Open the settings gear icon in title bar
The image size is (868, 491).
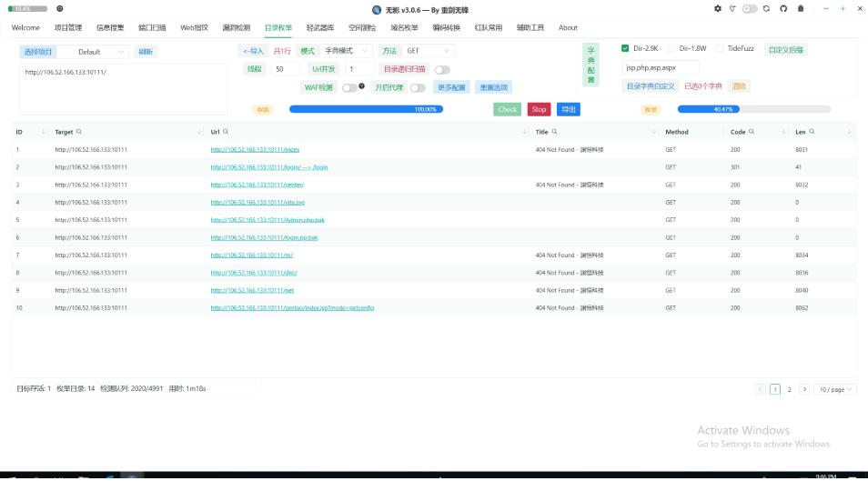pyautogui.click(x=718, y=8)
